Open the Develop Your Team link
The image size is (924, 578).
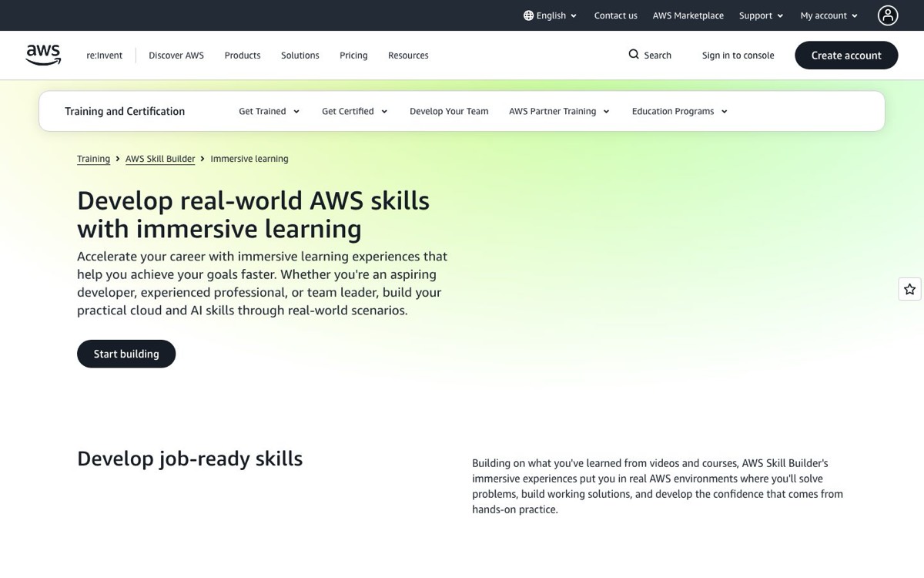click(449, 111)
